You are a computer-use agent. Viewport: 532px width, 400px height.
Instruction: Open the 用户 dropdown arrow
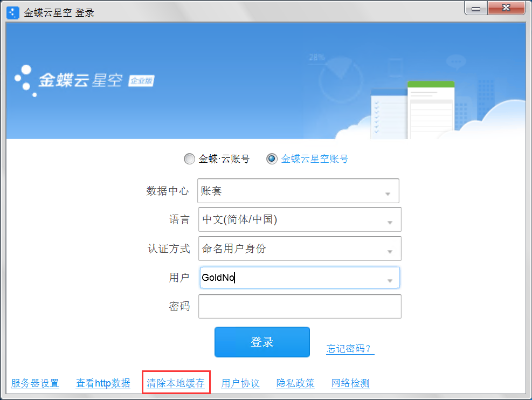point(390,280)
